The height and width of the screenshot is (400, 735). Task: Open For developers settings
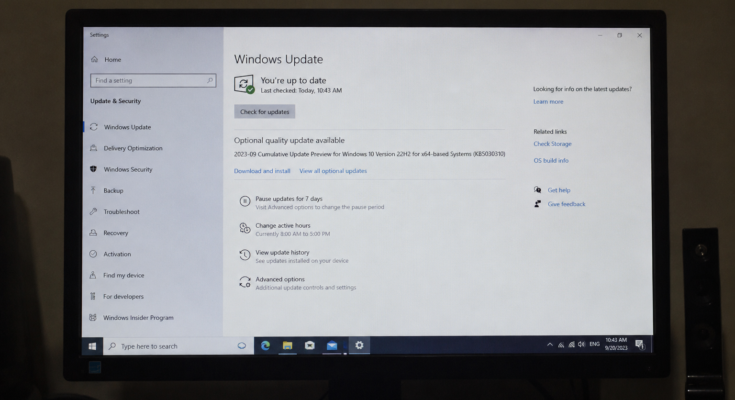coord(123,296)
